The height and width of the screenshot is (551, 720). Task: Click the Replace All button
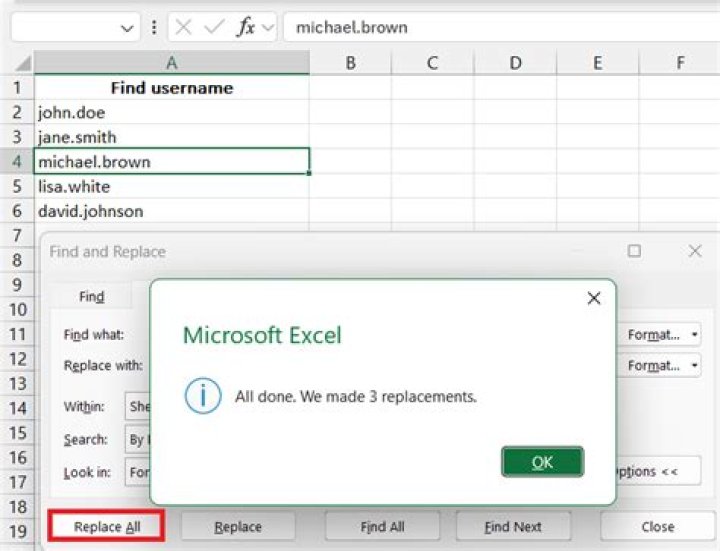[107, 526]
